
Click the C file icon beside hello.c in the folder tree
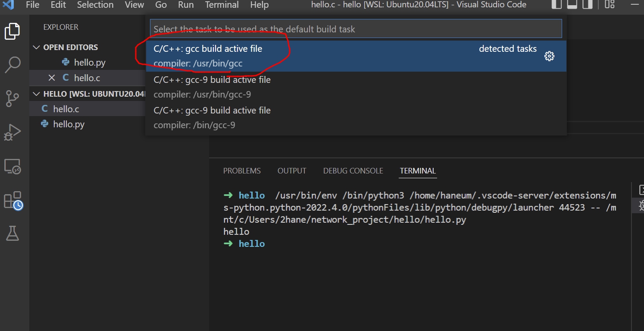point(44,109)
